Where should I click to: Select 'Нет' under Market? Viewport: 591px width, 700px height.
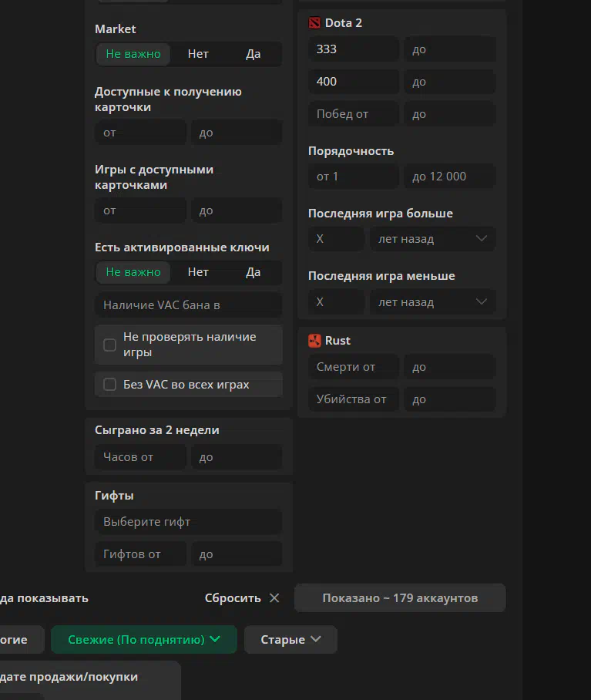198,54
